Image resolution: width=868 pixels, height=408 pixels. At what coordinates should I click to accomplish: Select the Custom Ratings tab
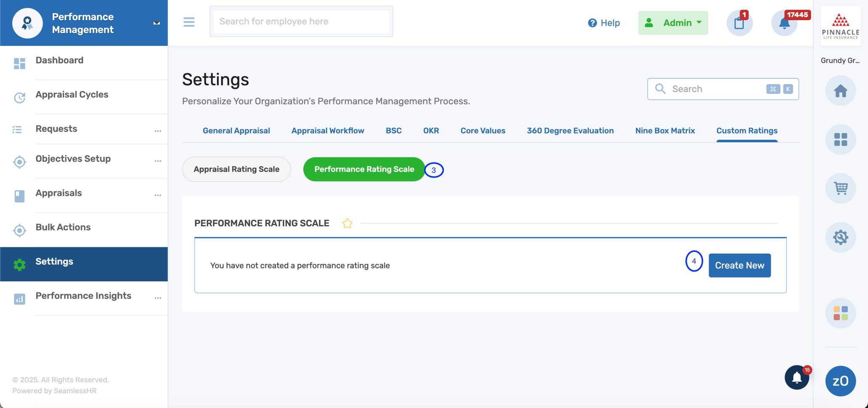pos(747,131)
